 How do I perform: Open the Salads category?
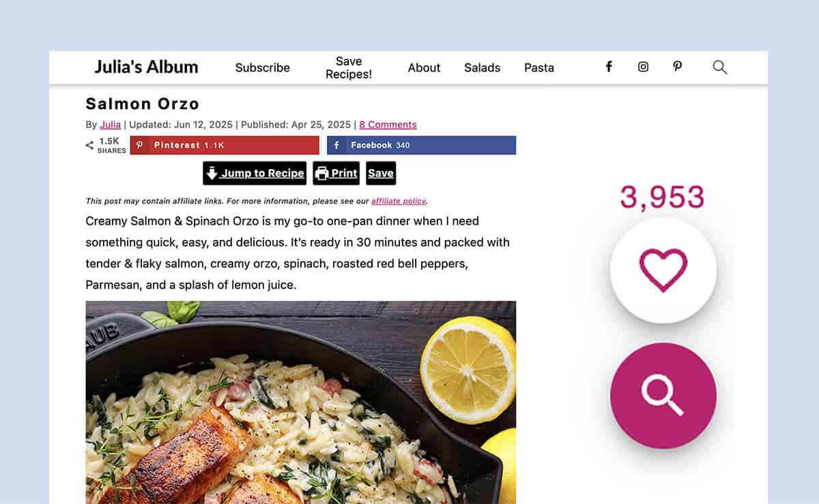483,68
